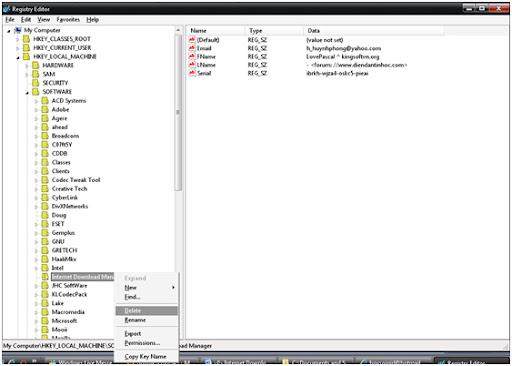Choose Find... in the context menu
Screen dimensions: 512x366
point(146,297)
